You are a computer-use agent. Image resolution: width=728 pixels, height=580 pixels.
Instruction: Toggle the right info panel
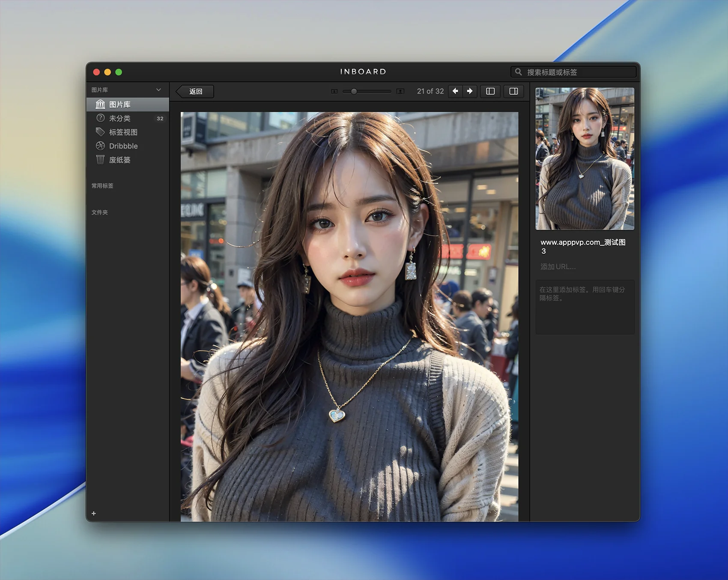[513, 91]
